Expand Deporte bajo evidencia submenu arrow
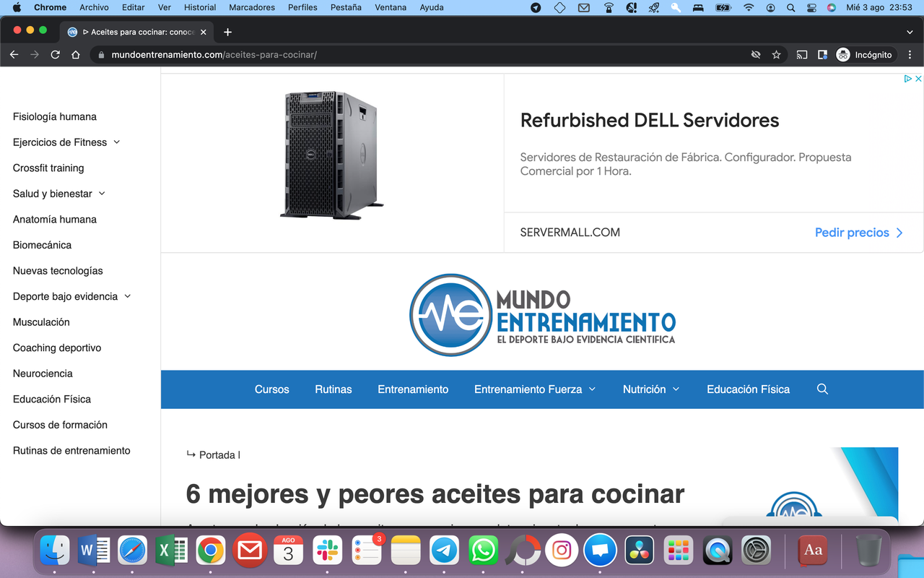924x578 pixels. pos(128,296)
